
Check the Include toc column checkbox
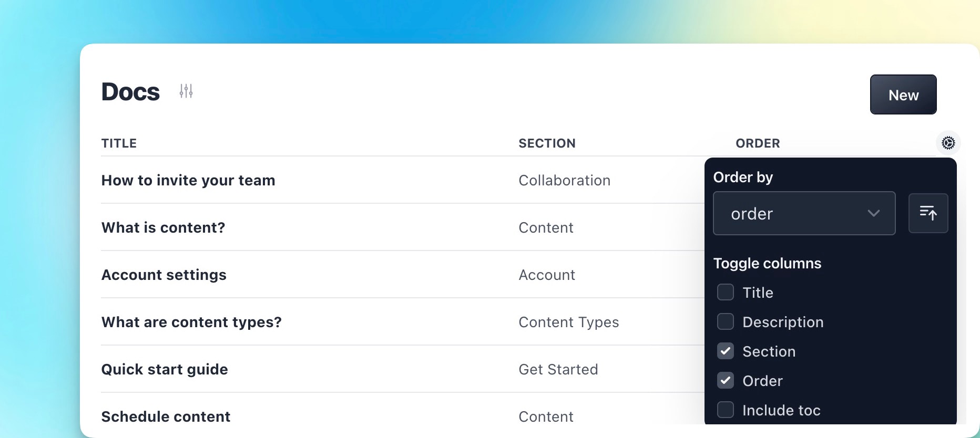pyautogui.click(x=726, y=410)
